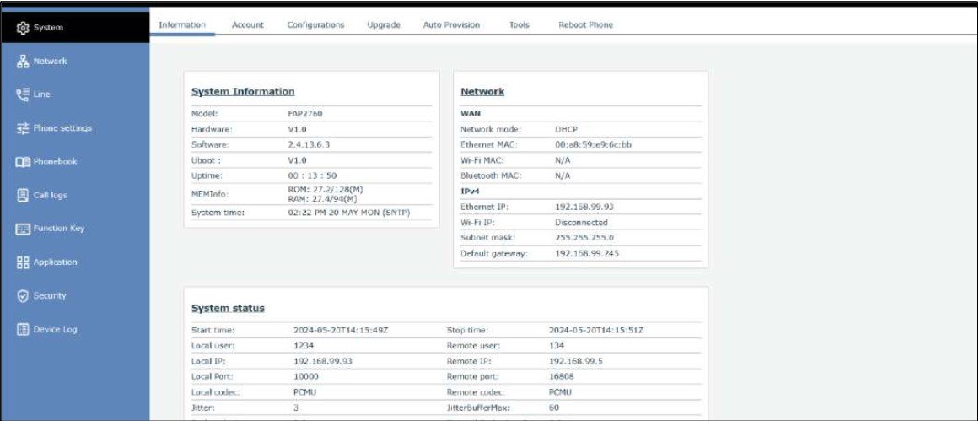
Task: Click software version 2.4.13.6.3
Action: tap(309, 144)
